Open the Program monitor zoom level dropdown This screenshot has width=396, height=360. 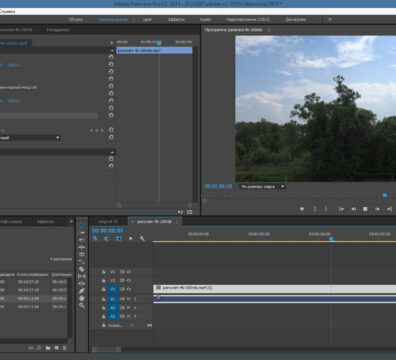(x=262, y=187)
